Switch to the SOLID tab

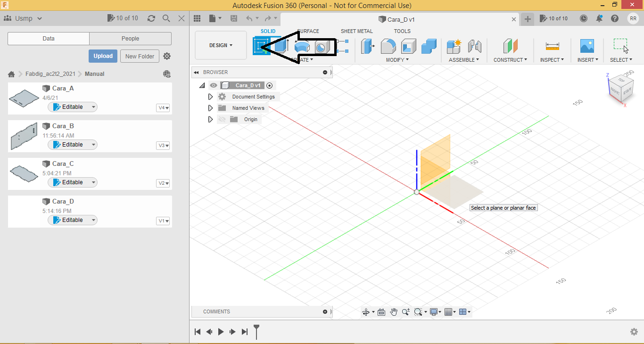tap(268, 31)
